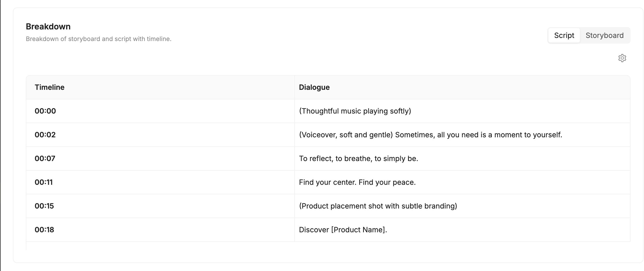Click 'Discover [Product Name]' dialogue cell
Screen dimensions: 644x271
(343, 230)
